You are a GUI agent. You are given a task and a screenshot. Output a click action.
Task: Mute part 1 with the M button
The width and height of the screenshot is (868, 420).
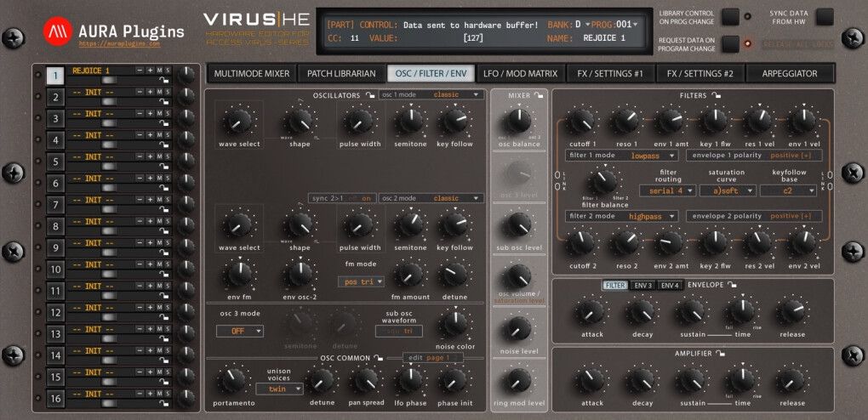pyautogui.click(x=159, y=71)
